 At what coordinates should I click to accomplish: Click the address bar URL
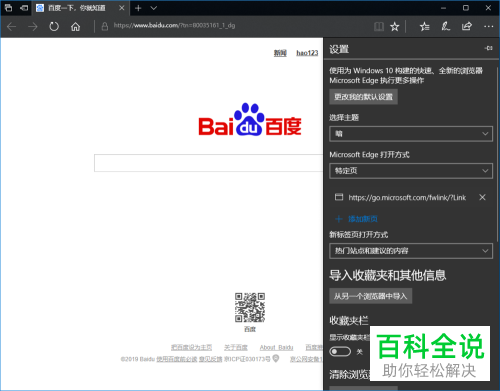(x=174, y=26)
